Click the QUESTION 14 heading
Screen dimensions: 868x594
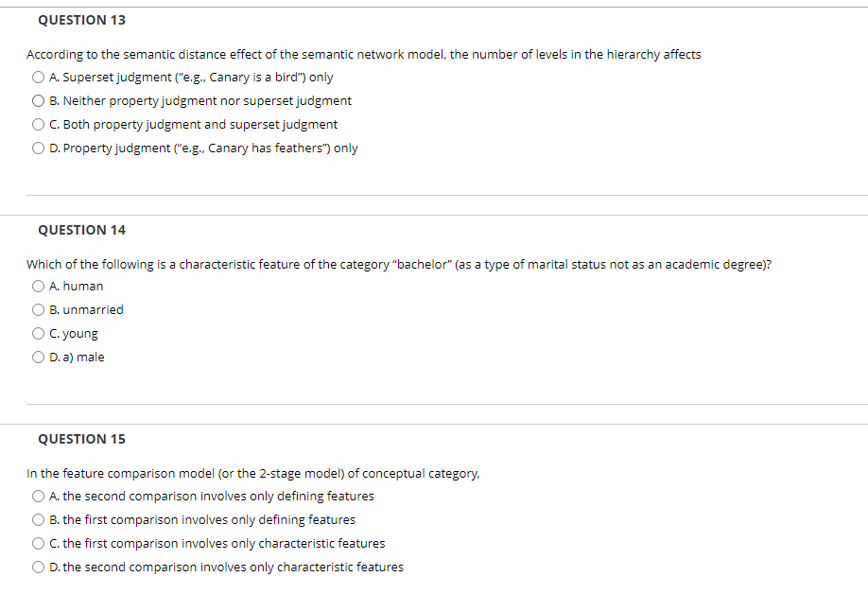click(82, 229)
